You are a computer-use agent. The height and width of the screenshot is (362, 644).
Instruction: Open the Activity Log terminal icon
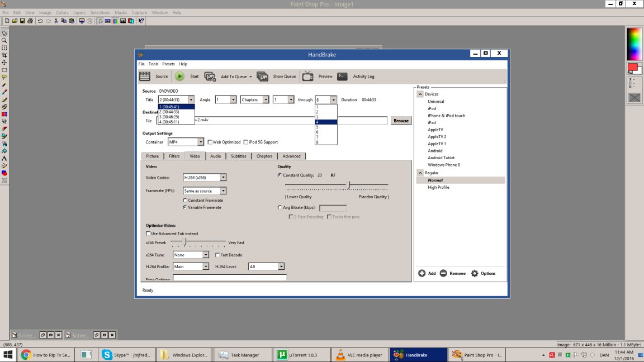(x=342, y=77)
